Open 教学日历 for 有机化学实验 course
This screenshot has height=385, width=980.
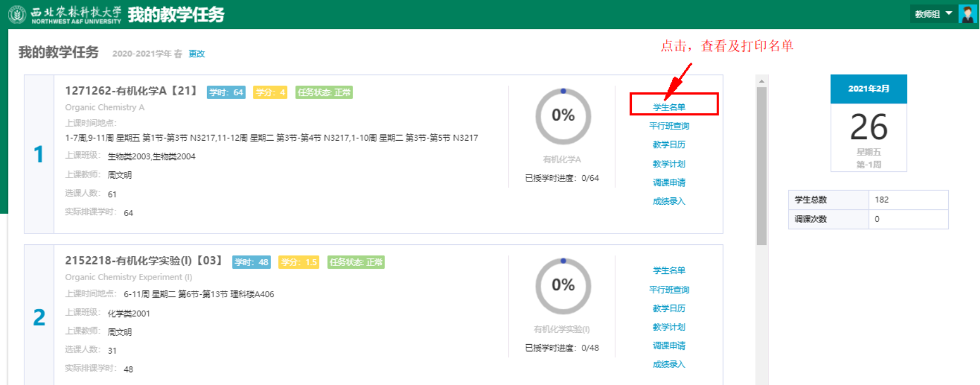(669, 308)
